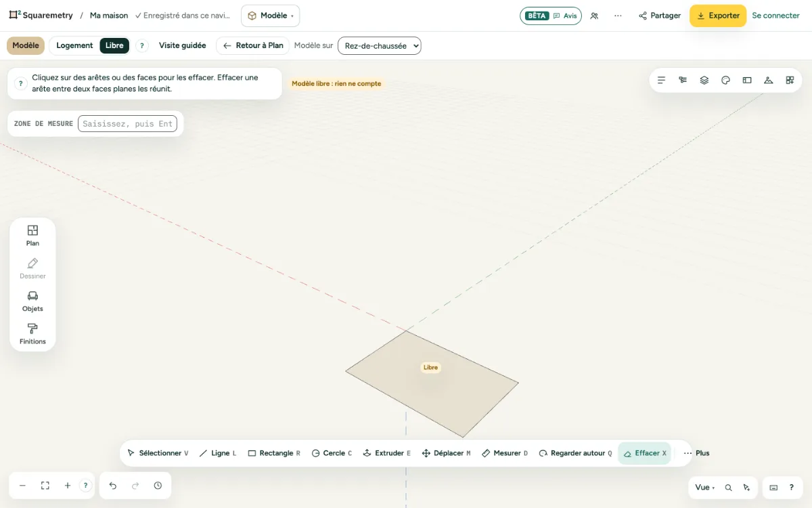Activate the Extruder tool
812x508 pixels.
click(387, 453)
